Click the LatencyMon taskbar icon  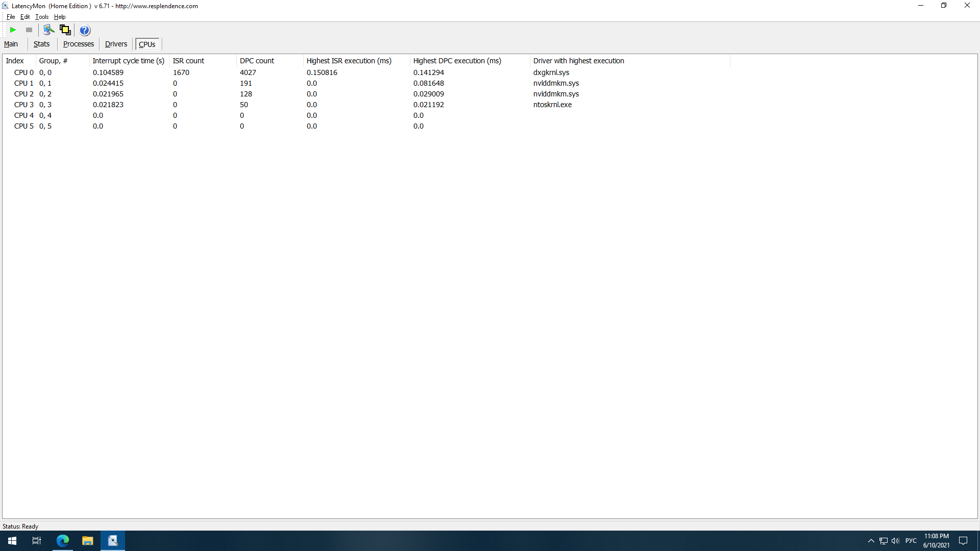[113, 541]
